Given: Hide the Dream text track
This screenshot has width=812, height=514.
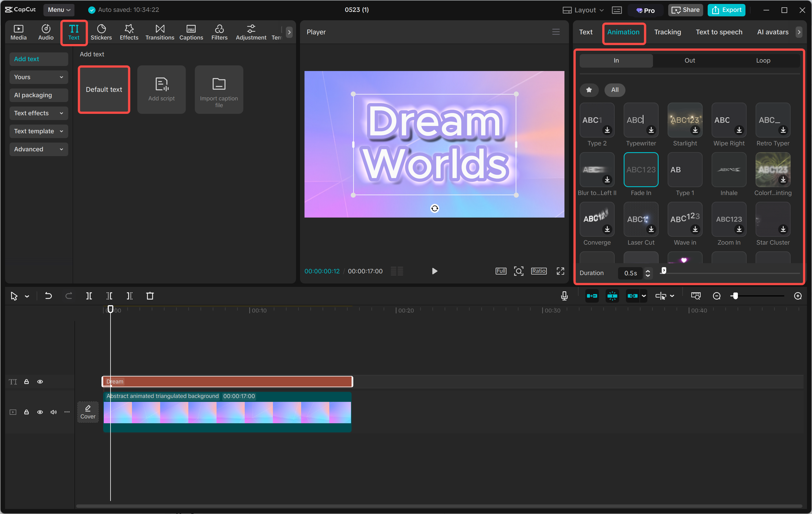Looking at the screenshot, I should (40, 381).
